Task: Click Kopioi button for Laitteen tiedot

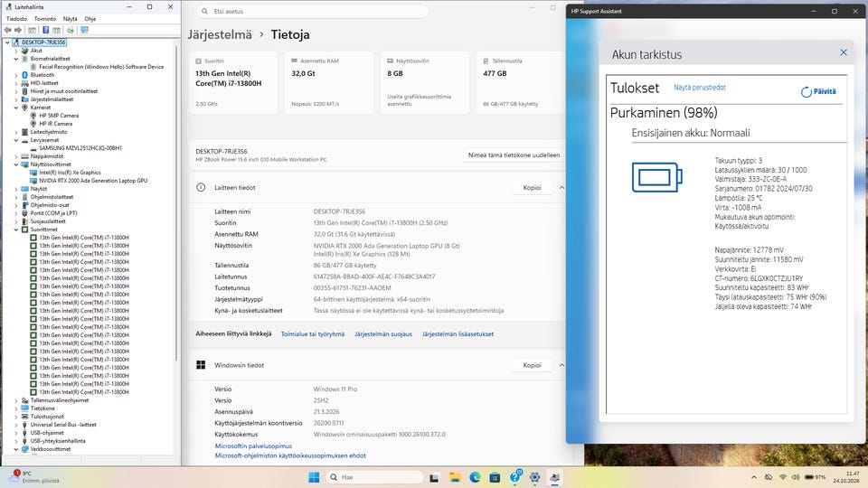Action: [532, 188]
